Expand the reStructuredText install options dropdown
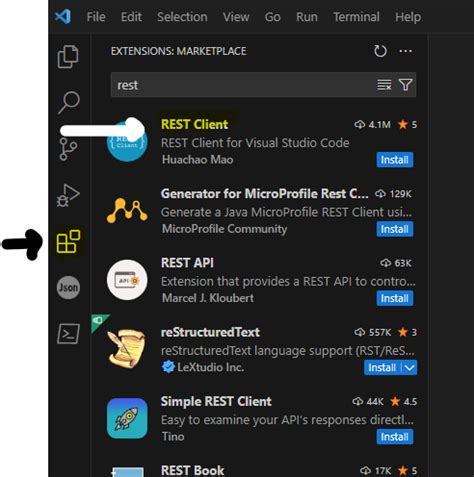474x477 pixels. coord(409,367)
